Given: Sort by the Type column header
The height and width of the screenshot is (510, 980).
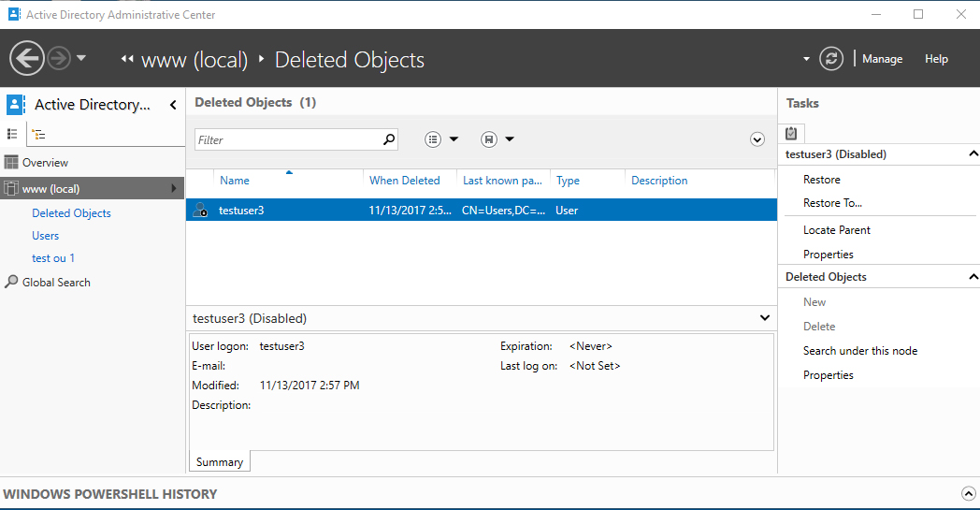Looking at the screenshot, I should click(569, 181).
